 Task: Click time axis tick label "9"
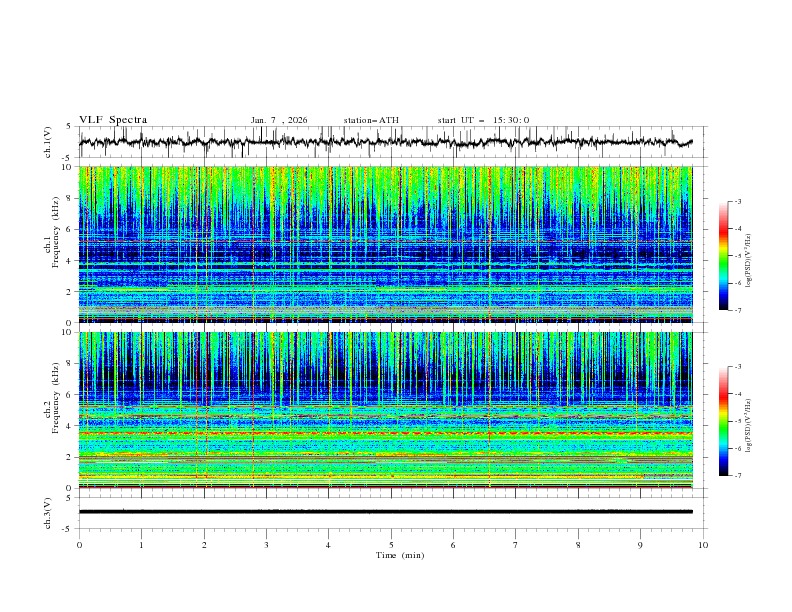coord(640,545)
